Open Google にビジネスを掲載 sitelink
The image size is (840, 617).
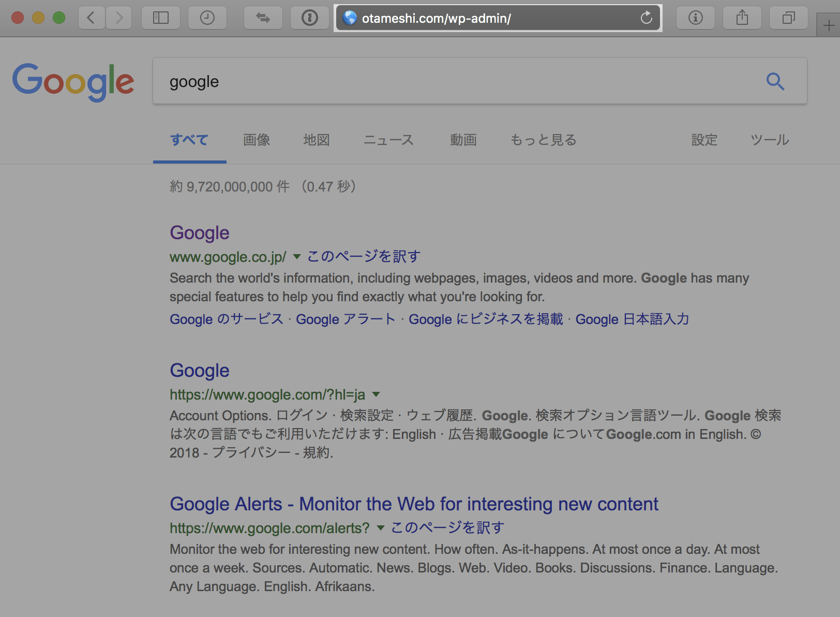(x=486, y=319)
